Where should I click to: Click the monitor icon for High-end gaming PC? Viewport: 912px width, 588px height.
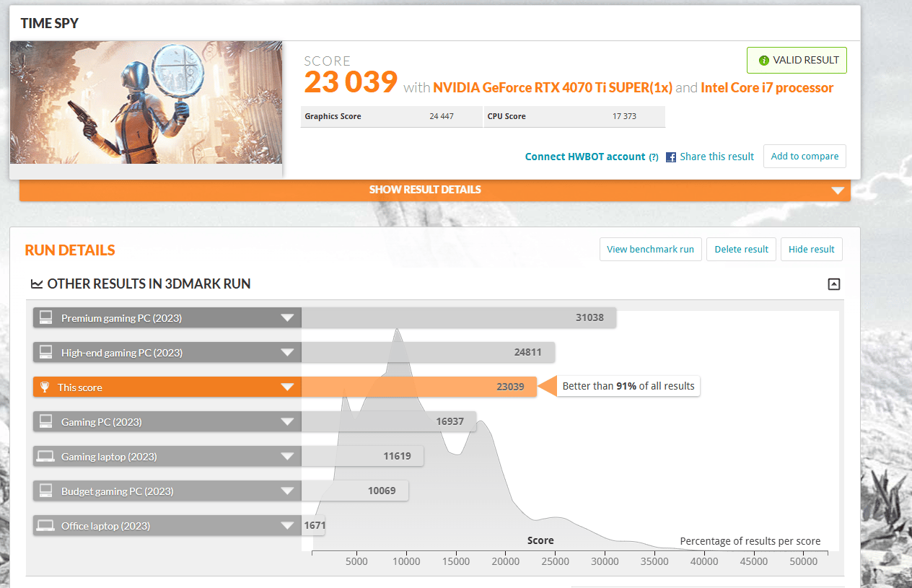click(x=45, y=352)
